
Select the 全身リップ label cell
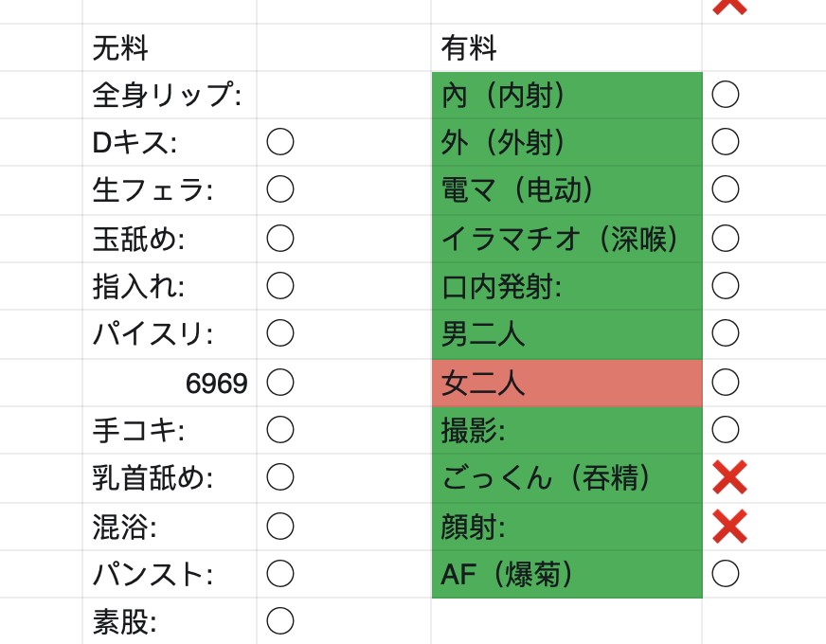pyautogui.click(x=170, y=95)
